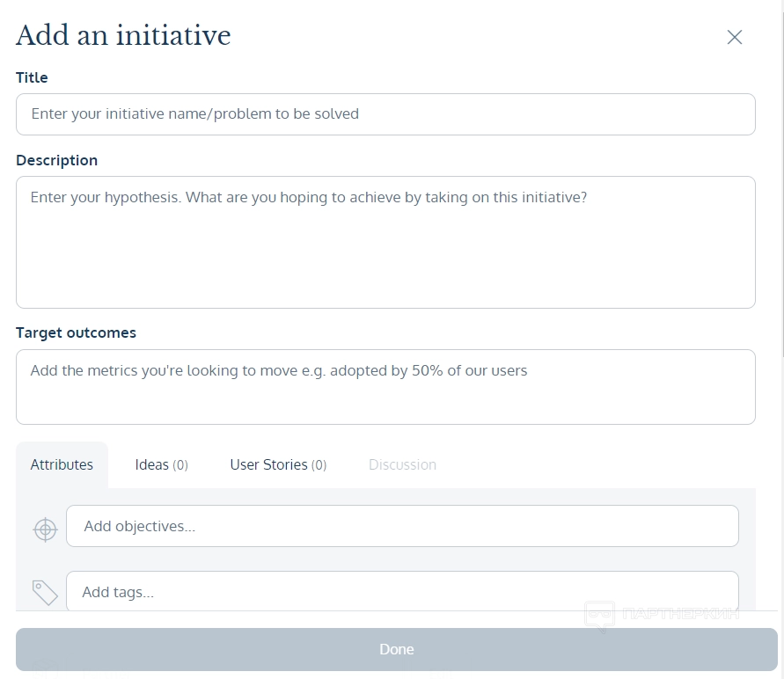Click the watermark chat-bubble logo icon
The height and width of the screenshot is (679, 784).
599,616
